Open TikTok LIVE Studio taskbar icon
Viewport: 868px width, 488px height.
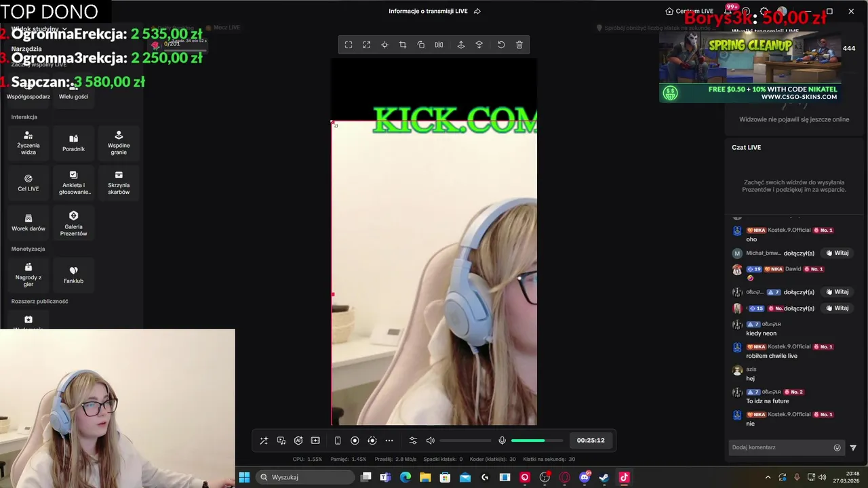point(624,477)
